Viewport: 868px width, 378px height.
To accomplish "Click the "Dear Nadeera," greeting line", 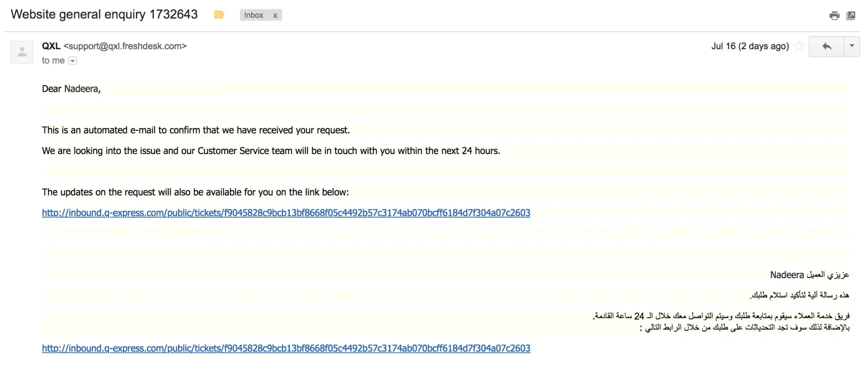I will [x=71, y=89].
